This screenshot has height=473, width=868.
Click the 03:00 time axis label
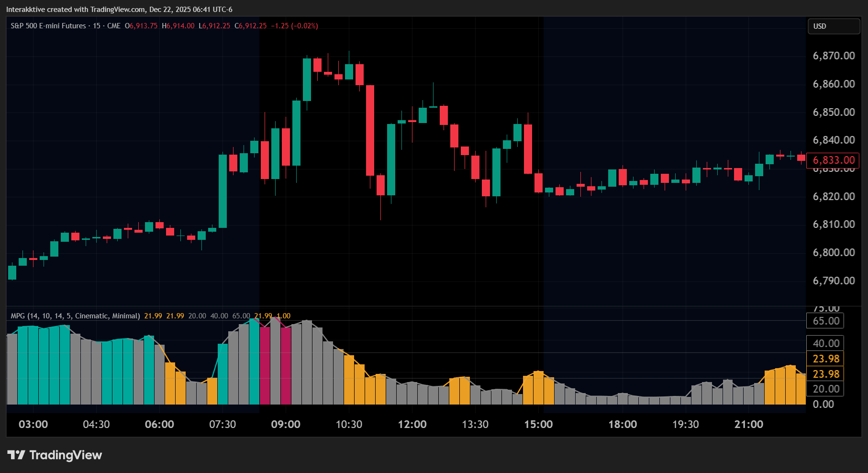pyautogui.click(x=33, y=425)
